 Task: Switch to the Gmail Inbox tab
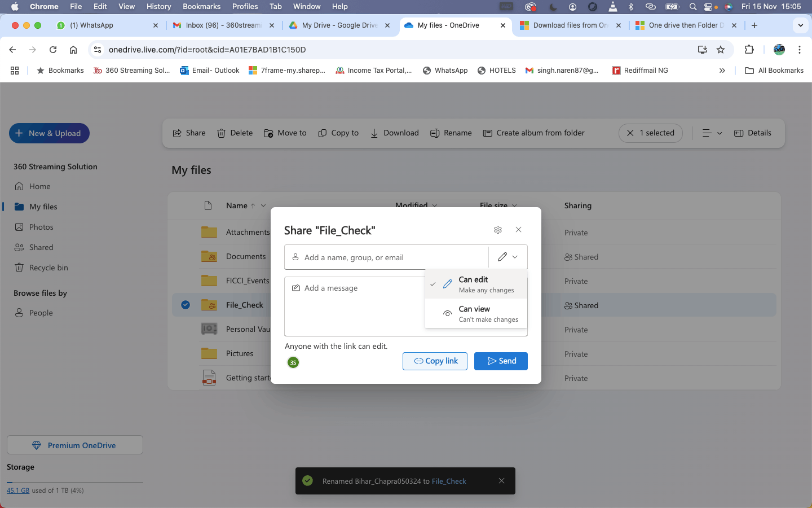tap(223, 25)
